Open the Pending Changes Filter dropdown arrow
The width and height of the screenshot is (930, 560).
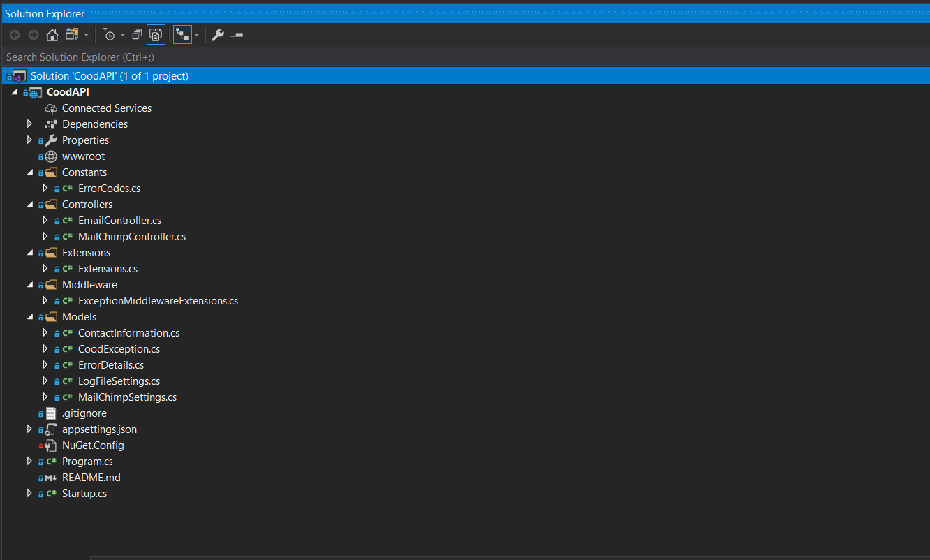coord(123,35)
